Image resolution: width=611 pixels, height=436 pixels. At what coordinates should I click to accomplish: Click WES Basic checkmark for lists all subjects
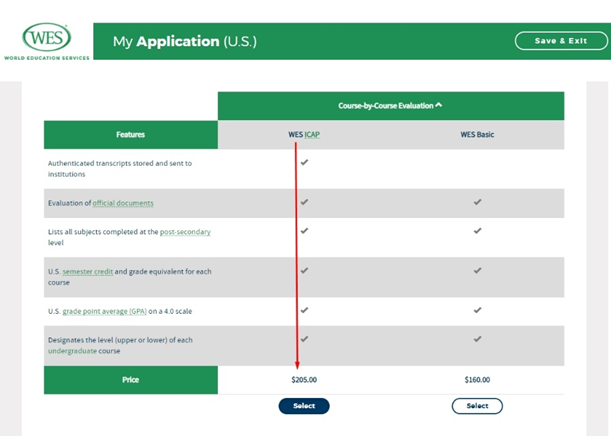pos(477,231)
